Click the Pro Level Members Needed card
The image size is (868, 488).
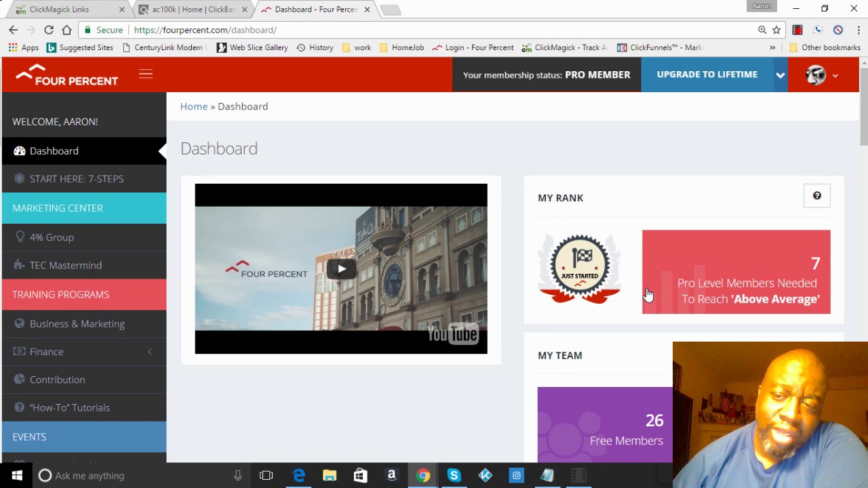(736, 272)
